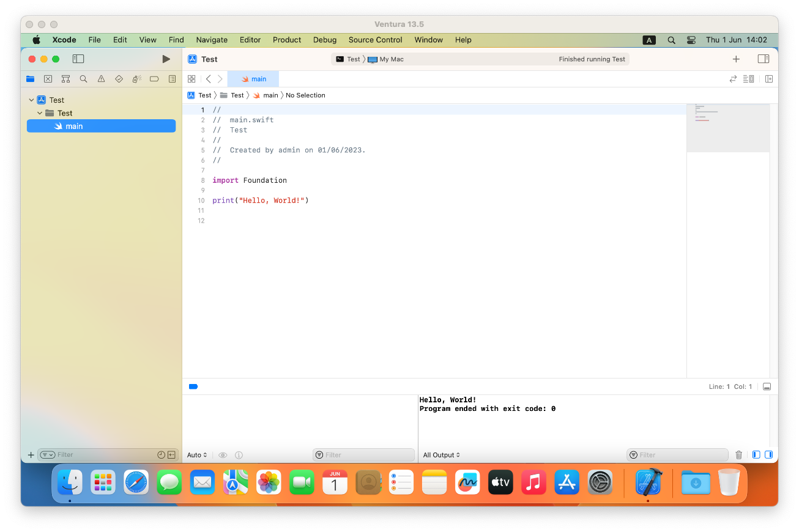This screenshot has height=532, width=799.
Task: Open related items grid icon
Action: [x=191, y=79]
